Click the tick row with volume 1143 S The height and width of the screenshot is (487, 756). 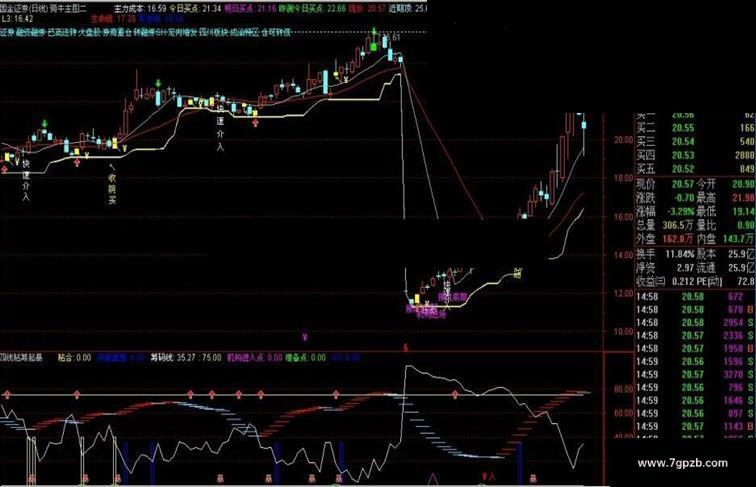tap(695, 426)
